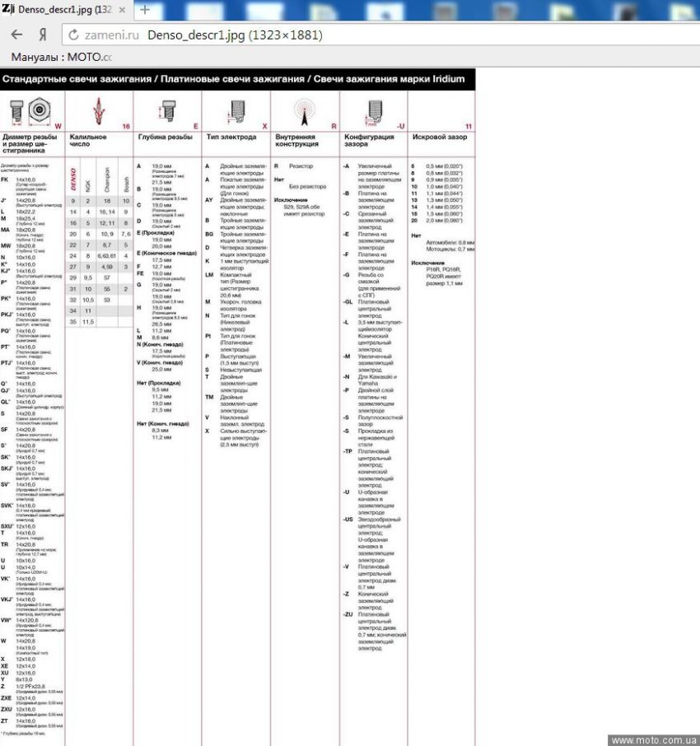Click the -ZU gap configuration code
This screenshot has width=700, height=746.
(x=348, y=614)
